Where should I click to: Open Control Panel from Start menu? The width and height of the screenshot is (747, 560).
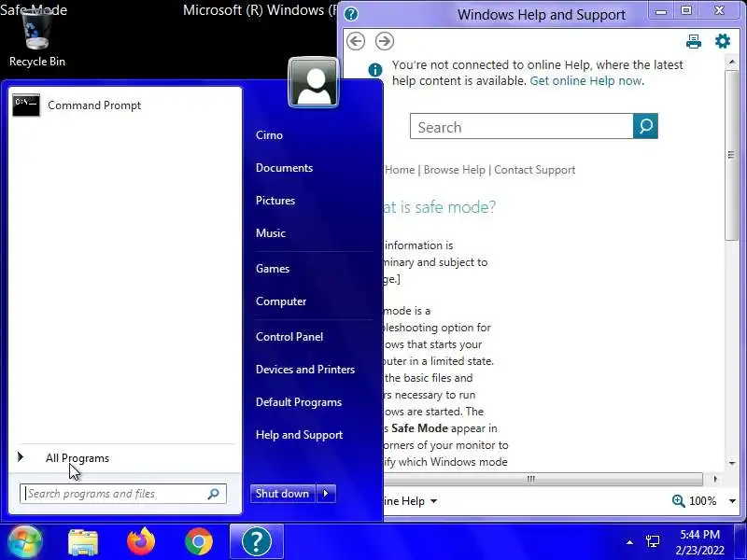coord(289,337)
